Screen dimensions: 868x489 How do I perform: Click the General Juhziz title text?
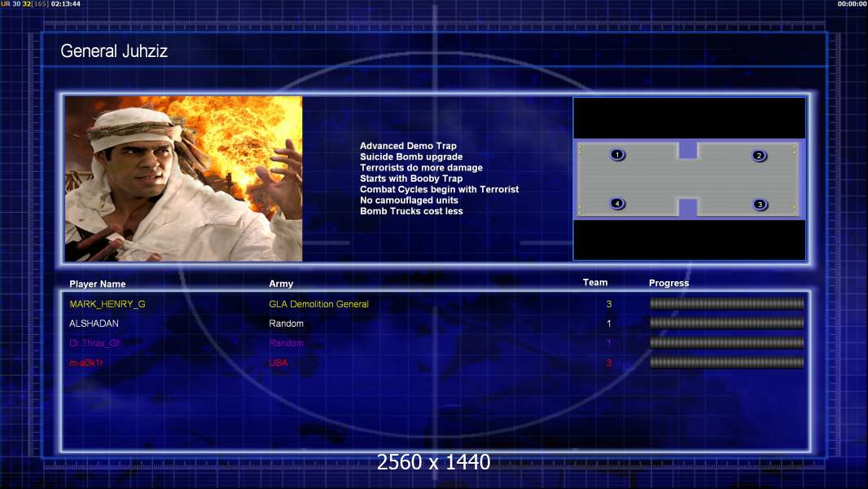(114, 52)
